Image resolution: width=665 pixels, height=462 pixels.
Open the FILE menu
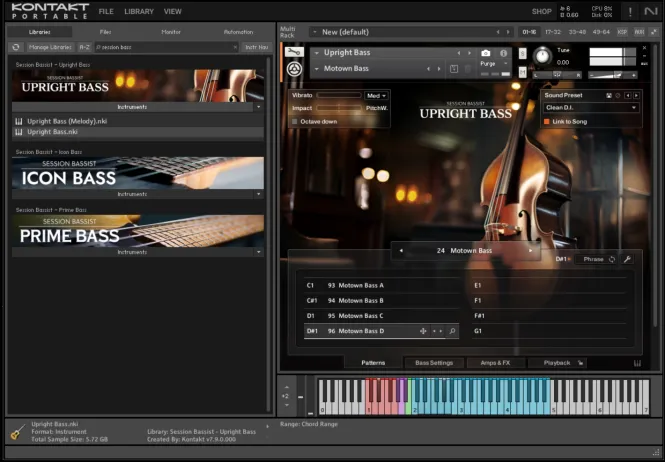(106, 12)
